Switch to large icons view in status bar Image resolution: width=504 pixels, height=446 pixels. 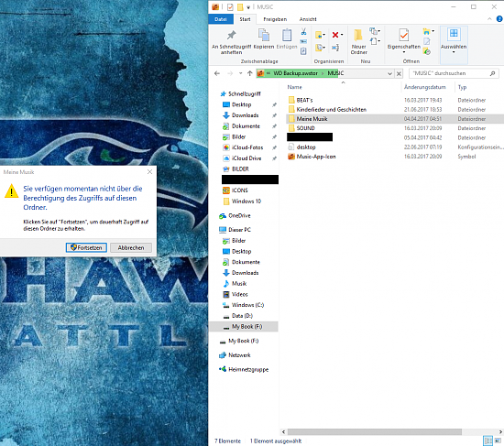coord(498,441)
